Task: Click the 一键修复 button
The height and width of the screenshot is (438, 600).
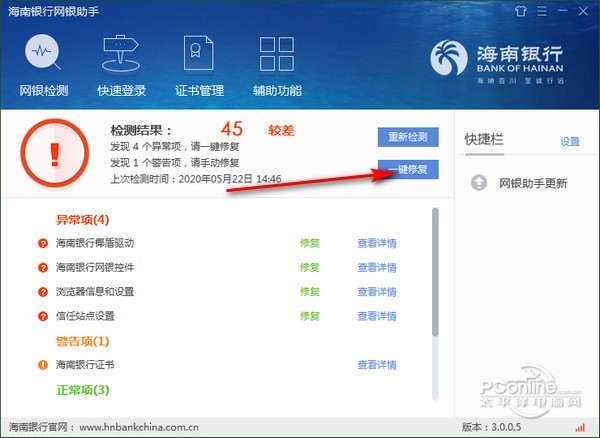Action: 408,169
